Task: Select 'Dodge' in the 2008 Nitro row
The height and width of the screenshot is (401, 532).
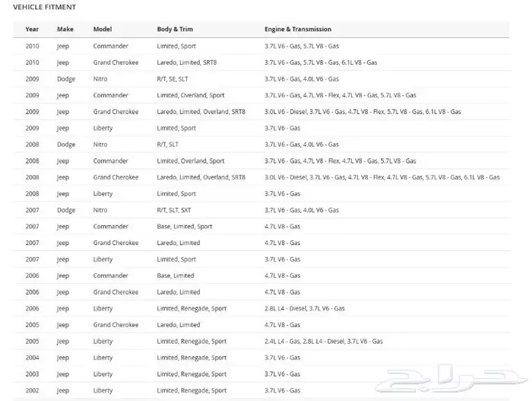Action: 66,145
